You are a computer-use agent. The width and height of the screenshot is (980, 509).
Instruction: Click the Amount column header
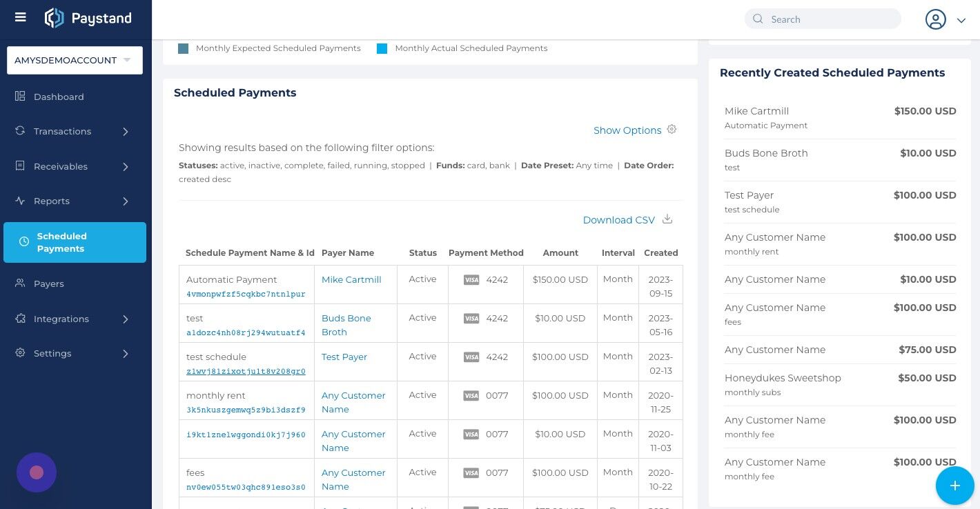[x=560, y=253]
